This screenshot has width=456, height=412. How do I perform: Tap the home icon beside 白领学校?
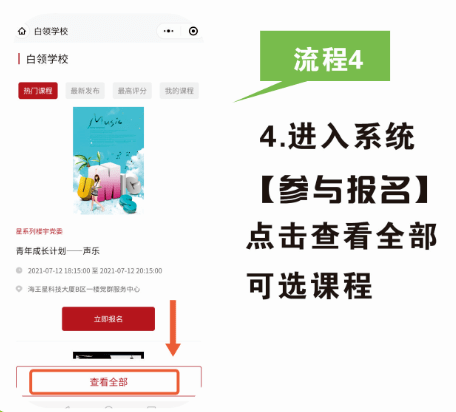click(x=22, y=31)
